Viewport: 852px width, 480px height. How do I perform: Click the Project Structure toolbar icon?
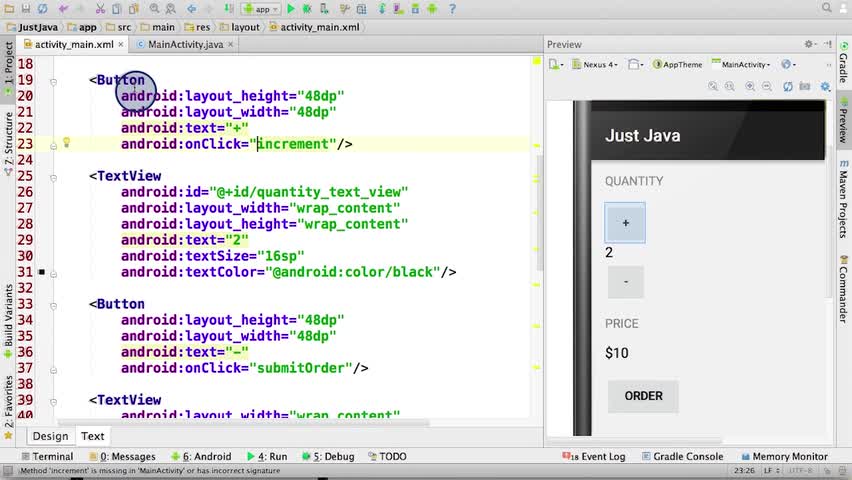coord(361,9)
